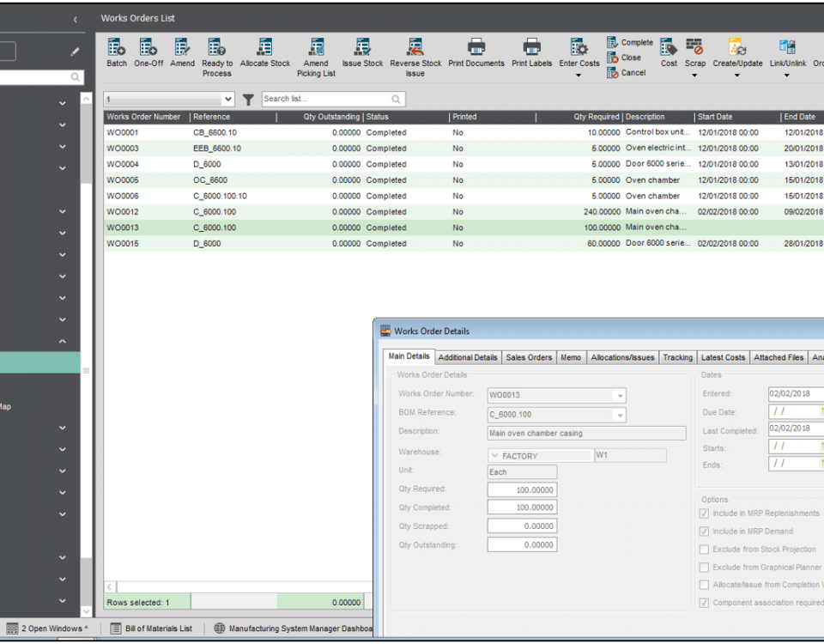824x644 pixels.
Task: Open the Cost tool
Action: click(669, 47)
